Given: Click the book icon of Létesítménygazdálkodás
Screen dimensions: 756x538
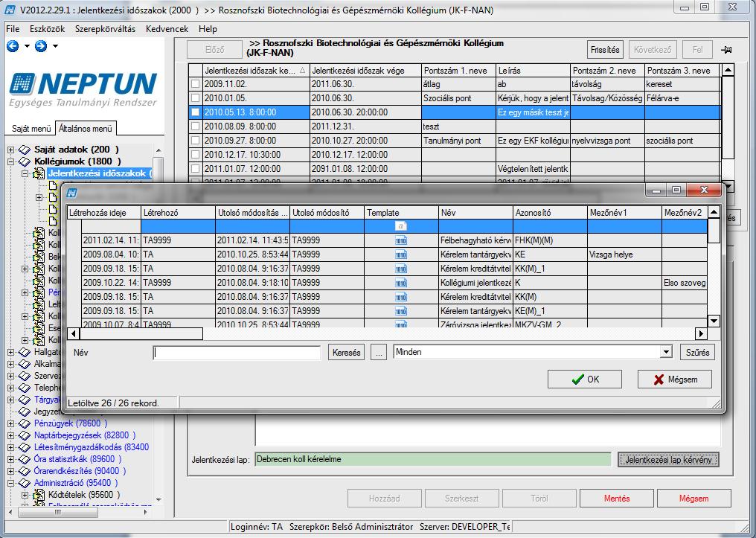Looking at the screenshot, I should click(25, 447).
